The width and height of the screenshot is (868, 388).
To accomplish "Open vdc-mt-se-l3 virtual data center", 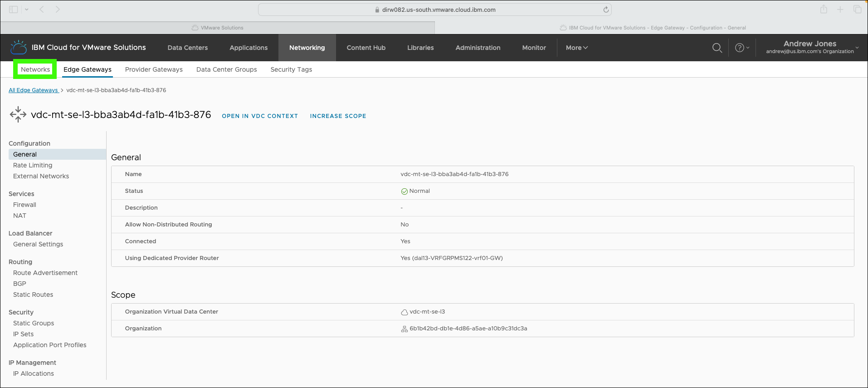I will [x=427, y=312].
